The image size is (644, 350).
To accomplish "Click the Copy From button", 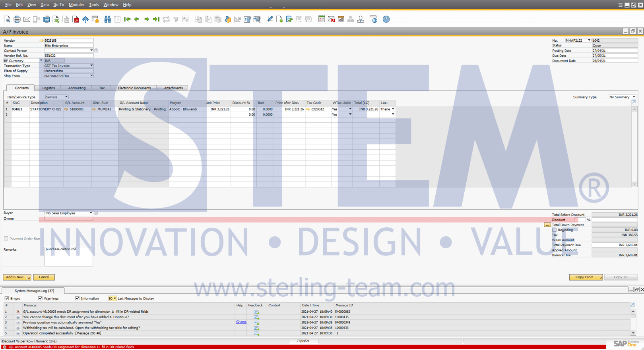I will [x=584, y=277].
